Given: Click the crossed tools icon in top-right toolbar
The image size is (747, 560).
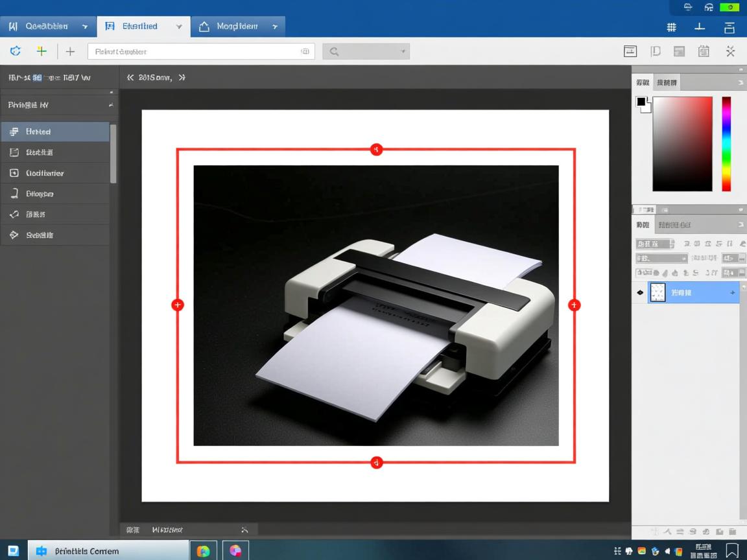Looking at the screenshot, I should (x=730, y=51).
